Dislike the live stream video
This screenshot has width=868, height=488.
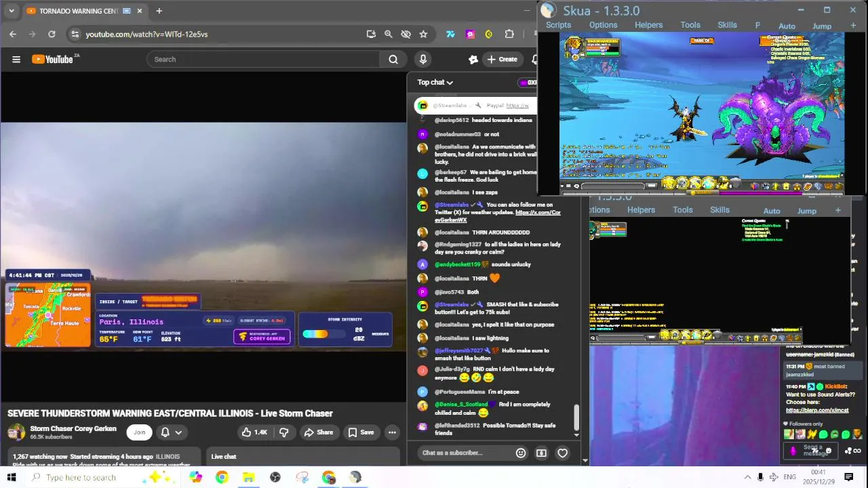click(x=284, y=432)
